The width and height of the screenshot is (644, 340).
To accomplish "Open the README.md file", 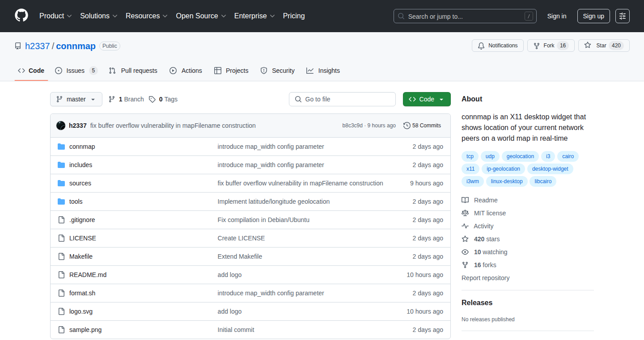I will pyautogui.click(x=88, y=275).
